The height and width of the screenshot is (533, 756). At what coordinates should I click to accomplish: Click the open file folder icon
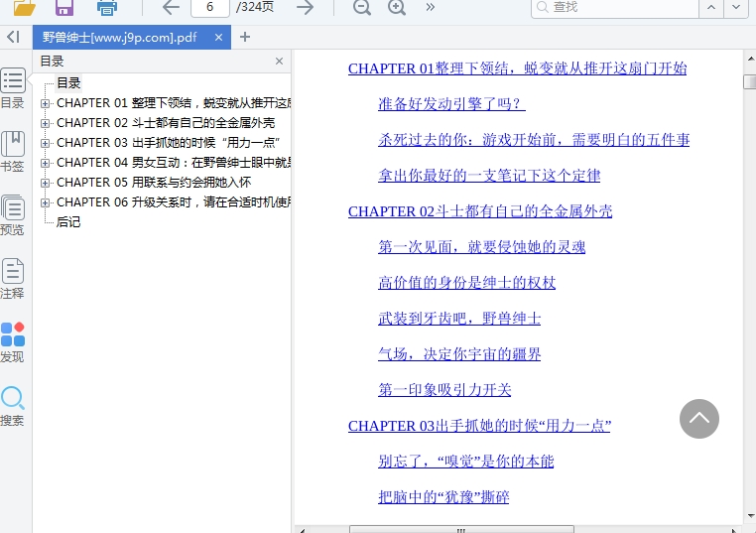(x=25, y=8)
